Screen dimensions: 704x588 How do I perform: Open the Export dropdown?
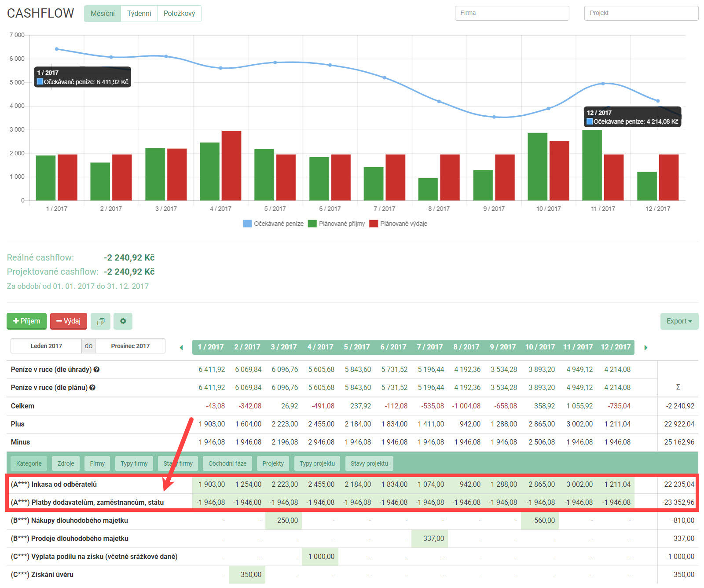(x=679, y=321)
